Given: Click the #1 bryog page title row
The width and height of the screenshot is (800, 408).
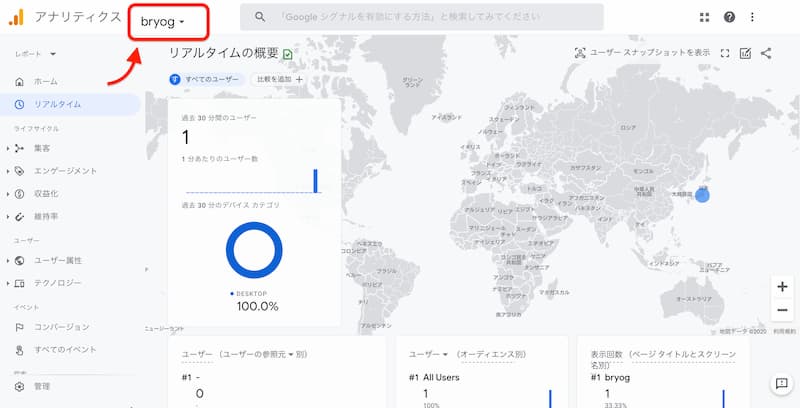Looking at the screenshot, I should tap(610, 378).
